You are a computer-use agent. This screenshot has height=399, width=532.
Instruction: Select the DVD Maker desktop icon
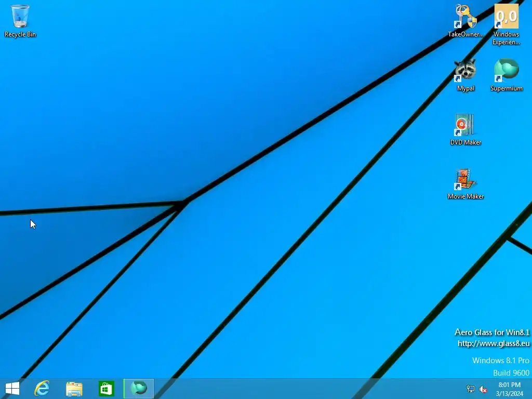(x=465, y=129)
